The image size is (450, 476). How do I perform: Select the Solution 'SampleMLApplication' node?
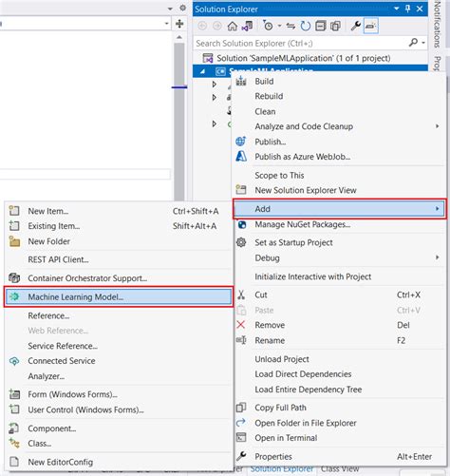pyautogui.click(x=303, y=58)
